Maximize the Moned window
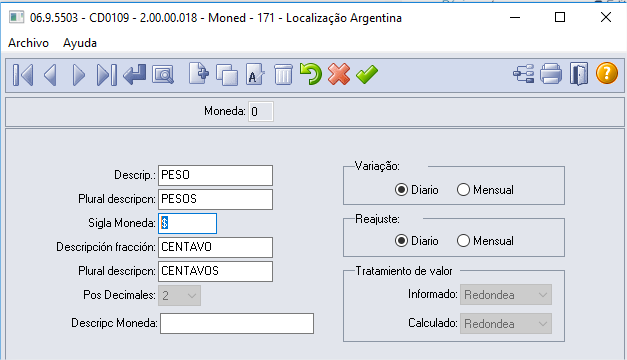The width and height of the screenshot is (627, 360). point(560,17)
